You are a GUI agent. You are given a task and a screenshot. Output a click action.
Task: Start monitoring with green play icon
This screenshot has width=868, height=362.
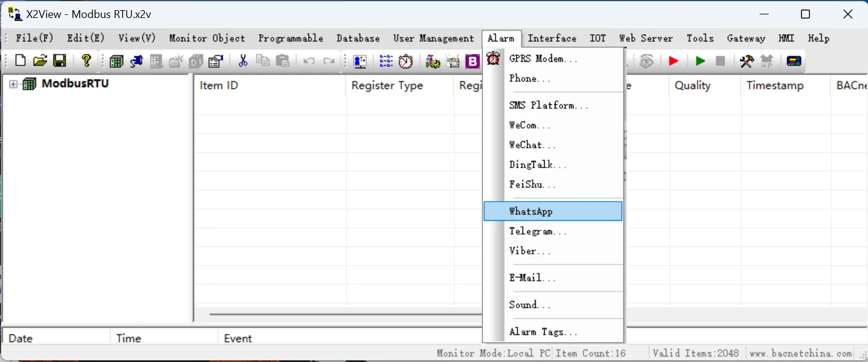700,61
